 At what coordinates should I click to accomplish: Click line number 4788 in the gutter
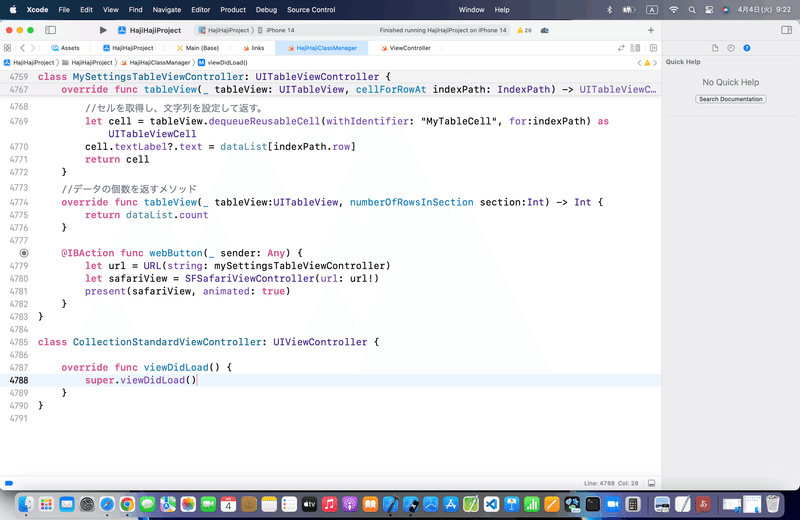pyautogui.click(x=19, y=380)
